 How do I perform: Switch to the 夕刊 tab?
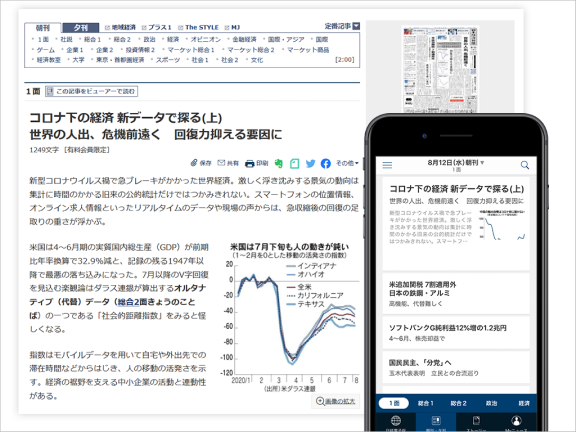(x=81, y=28)
